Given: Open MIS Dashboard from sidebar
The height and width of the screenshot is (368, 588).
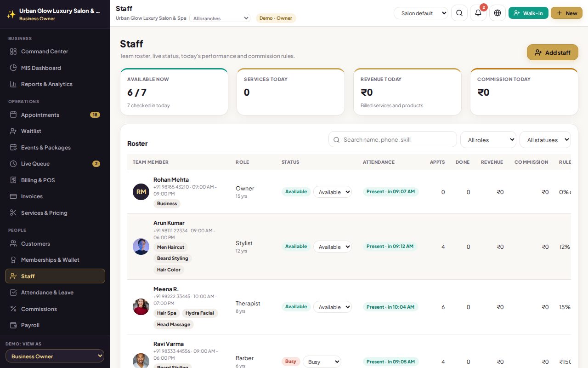Looking at the screenshot, I should (x=55, y=68).
